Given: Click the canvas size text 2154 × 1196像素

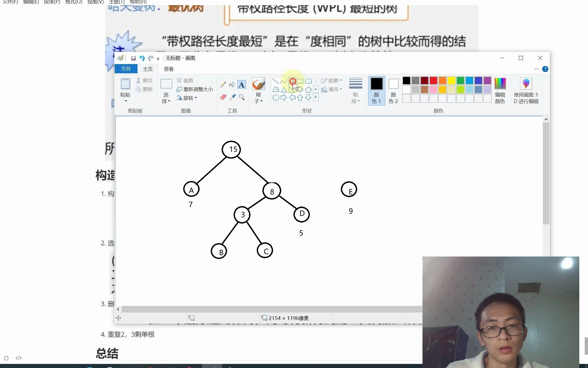Looking at the screenshot, I should tap(289, 318).
